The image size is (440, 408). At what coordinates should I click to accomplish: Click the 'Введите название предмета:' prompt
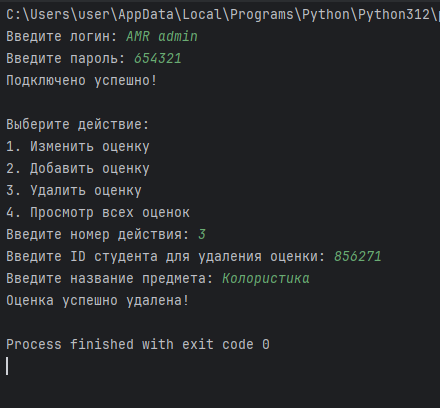pos(110,278)
